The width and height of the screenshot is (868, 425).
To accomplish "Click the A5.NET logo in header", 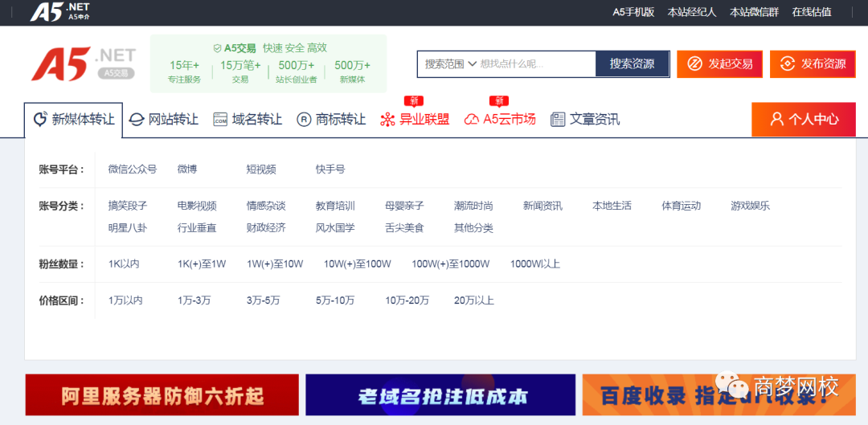I will (83, 64).
